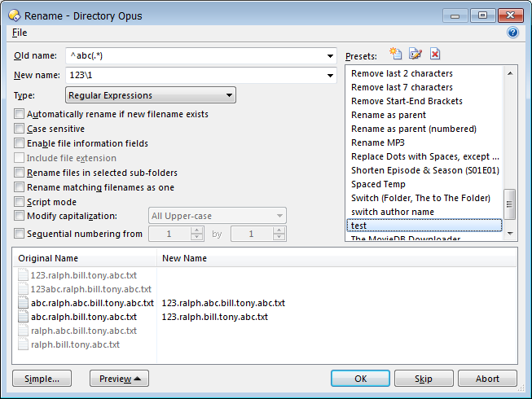The width and height of the screenshot is (532, 399).
Task: Open the File menu
Action: tap(20, 33)
